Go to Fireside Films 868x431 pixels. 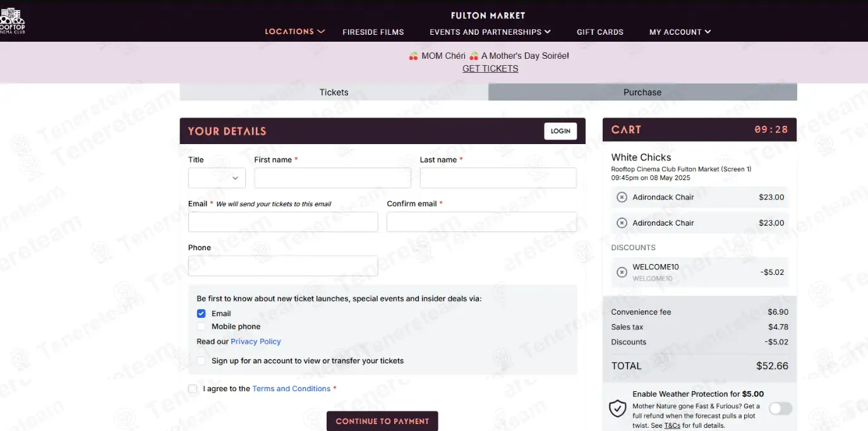tap(373, 32)
